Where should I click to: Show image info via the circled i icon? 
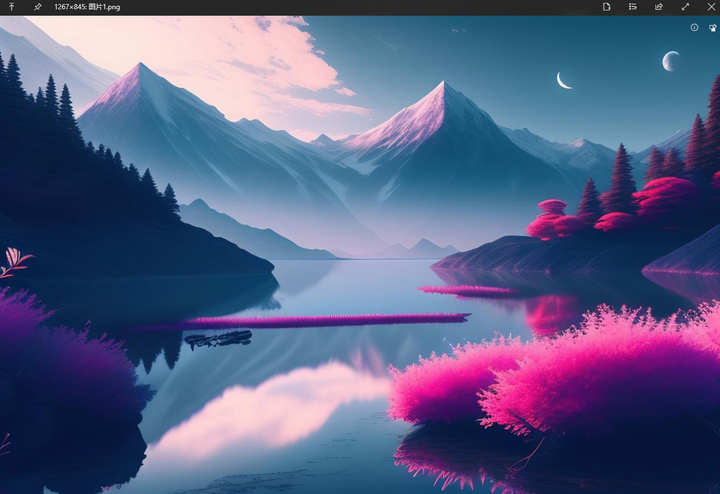[694, 28]
